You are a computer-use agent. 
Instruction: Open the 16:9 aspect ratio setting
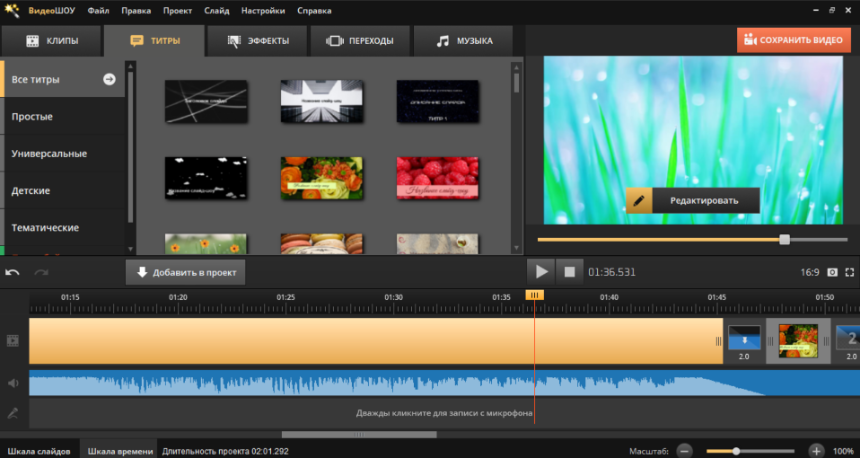(810, 272)
